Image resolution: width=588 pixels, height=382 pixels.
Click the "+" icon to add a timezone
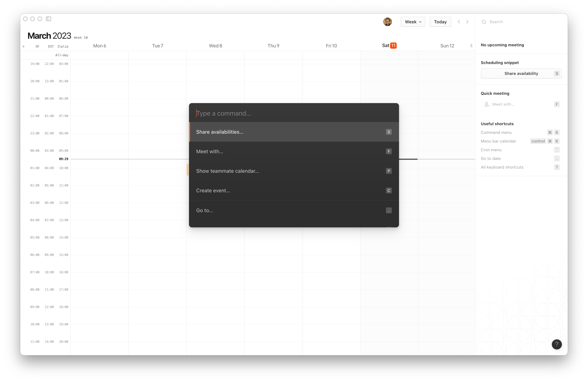(24, 46)
